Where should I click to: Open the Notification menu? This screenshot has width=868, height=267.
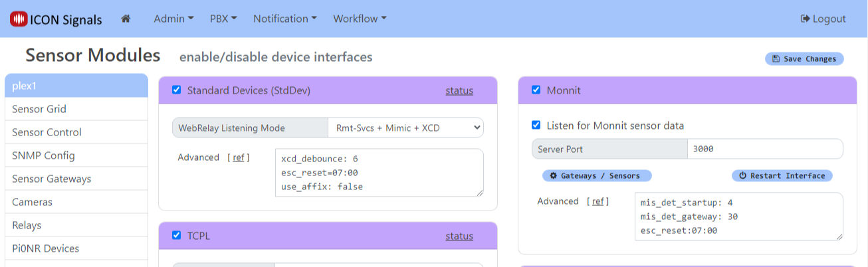coord(284,19)
